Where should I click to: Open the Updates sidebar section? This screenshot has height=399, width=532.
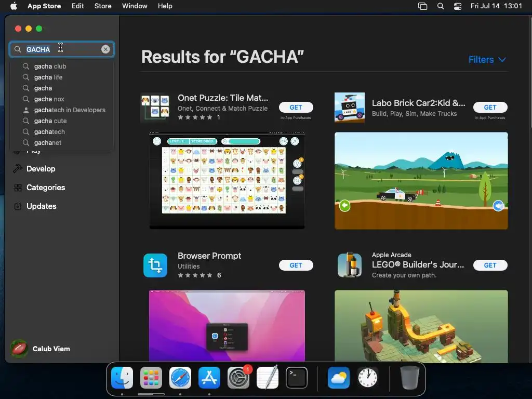pos(42,206)
